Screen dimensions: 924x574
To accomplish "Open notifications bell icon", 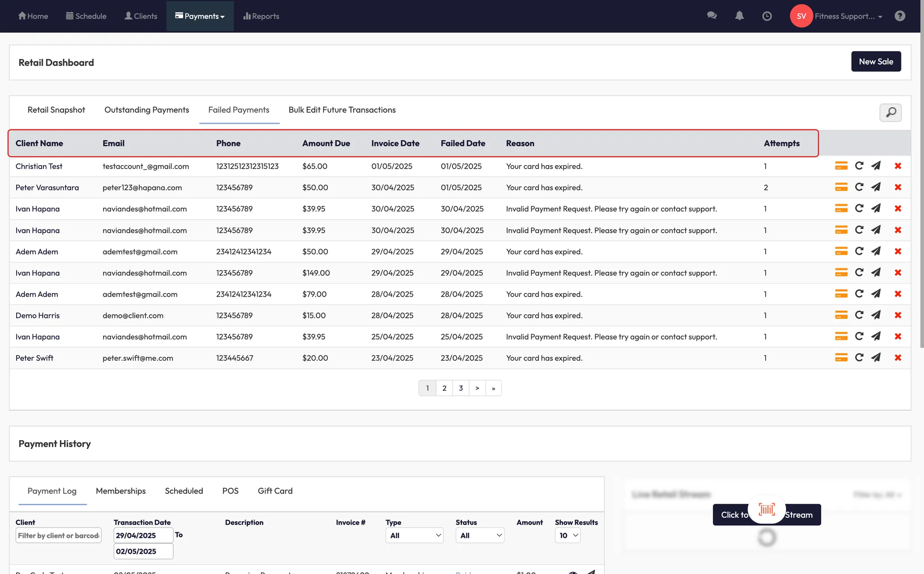I will coord(739,16).
